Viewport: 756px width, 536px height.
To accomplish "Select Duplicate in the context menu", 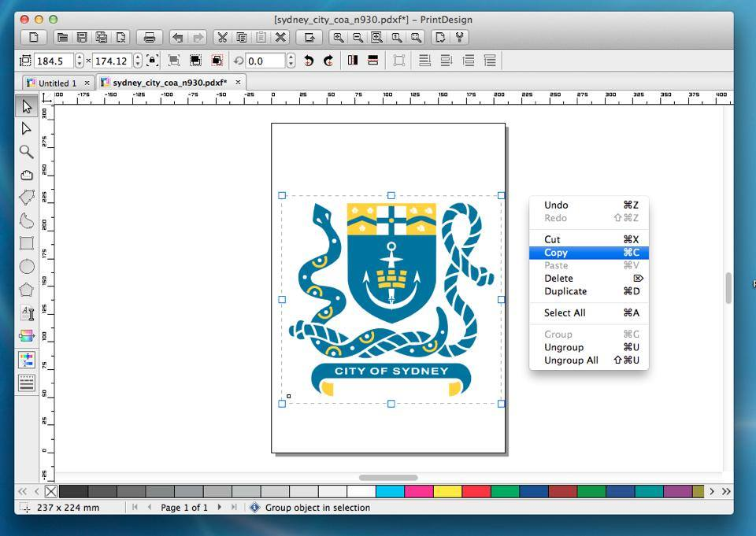I will (x=589, y=291).
